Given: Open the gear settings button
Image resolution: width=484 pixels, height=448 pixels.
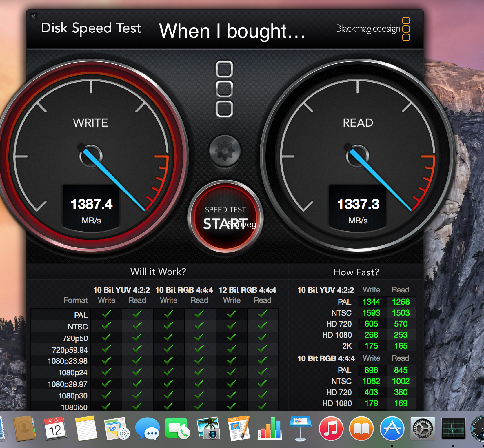Looking at the screenshot, I should (225, 151).
